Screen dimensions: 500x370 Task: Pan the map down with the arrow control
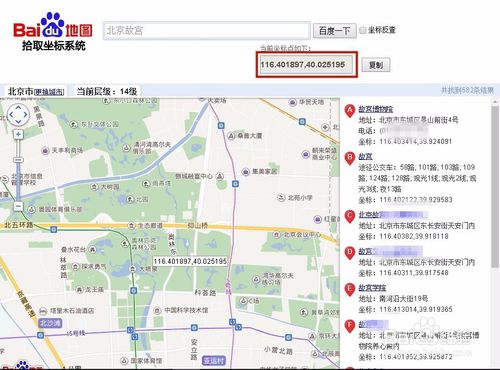(x=18, y=122)
